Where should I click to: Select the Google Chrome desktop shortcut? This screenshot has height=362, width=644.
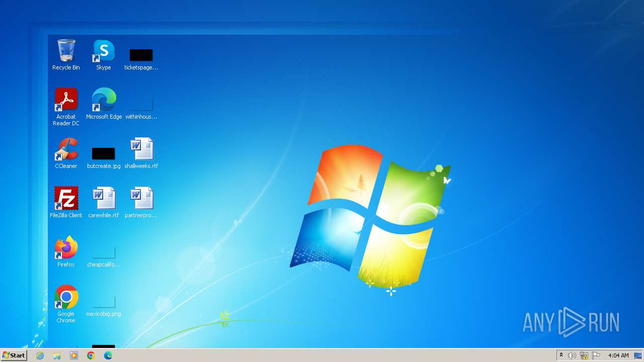click(x=66, y=304)
